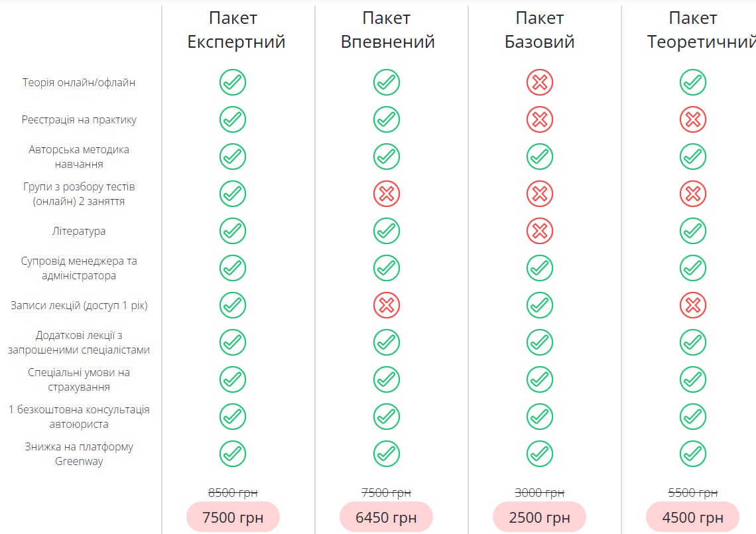756x534 pixels.
Task: Click the crossed-out 8500 грн old price
Action: [233, 492]
